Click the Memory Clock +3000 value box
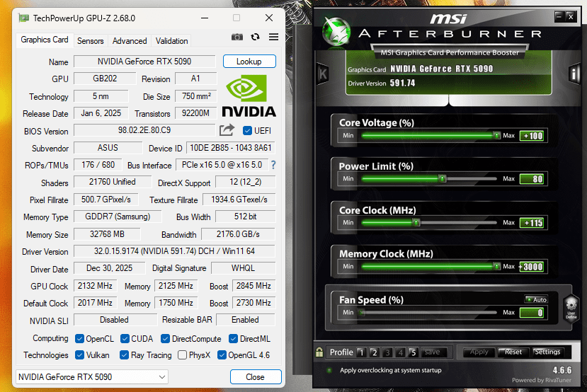Viewport: 587px width, 392px height. click(x=533, y=267)
